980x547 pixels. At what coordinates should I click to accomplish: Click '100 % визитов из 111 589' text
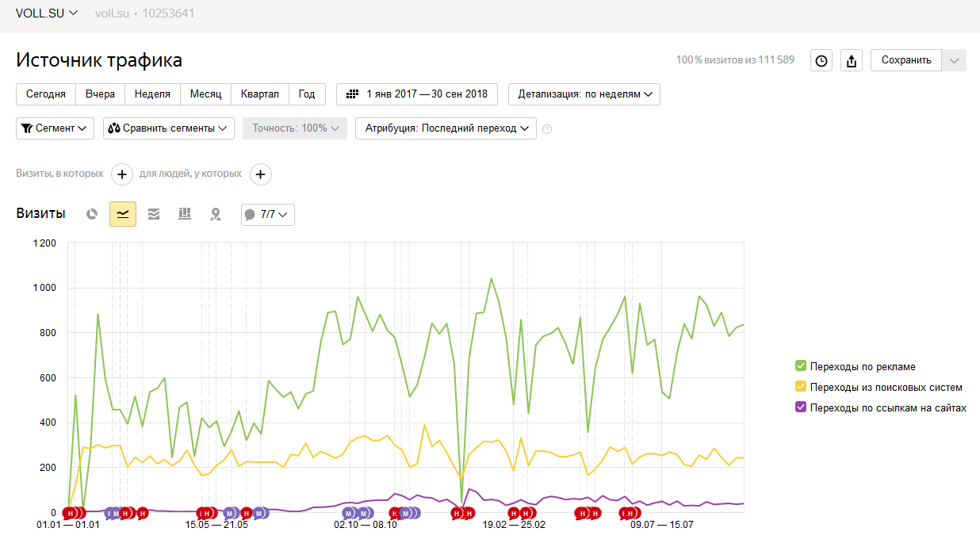tap(735, 60)
